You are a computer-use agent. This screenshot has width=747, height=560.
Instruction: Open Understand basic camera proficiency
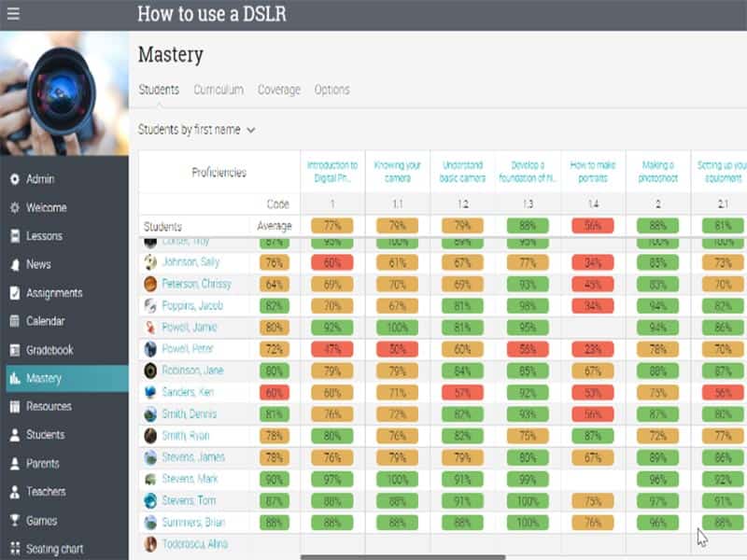pyautogui.click(x=462, y=172)
